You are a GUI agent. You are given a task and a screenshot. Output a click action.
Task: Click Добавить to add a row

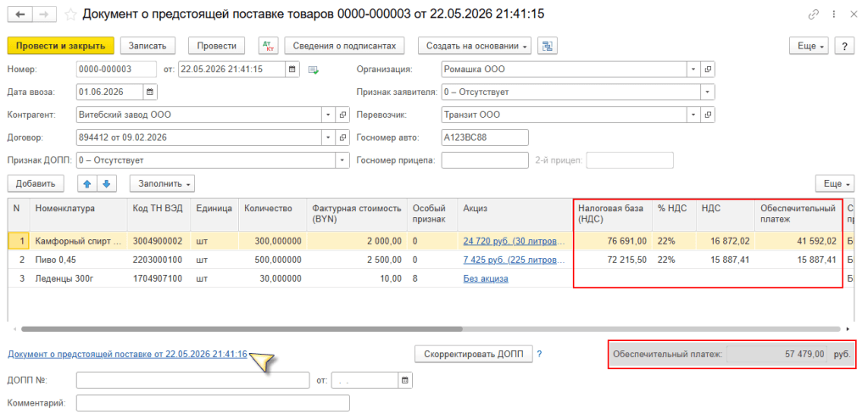coord(36,183)
